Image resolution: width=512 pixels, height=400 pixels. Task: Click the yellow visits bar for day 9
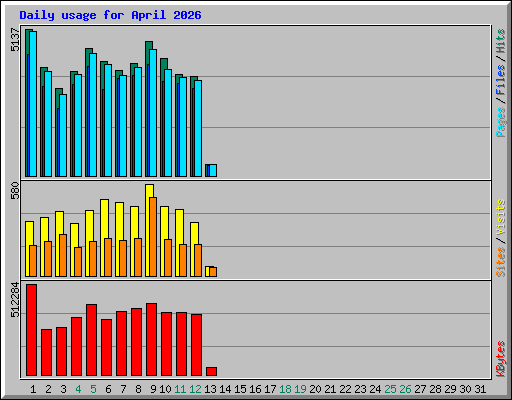tap(149, 230)
